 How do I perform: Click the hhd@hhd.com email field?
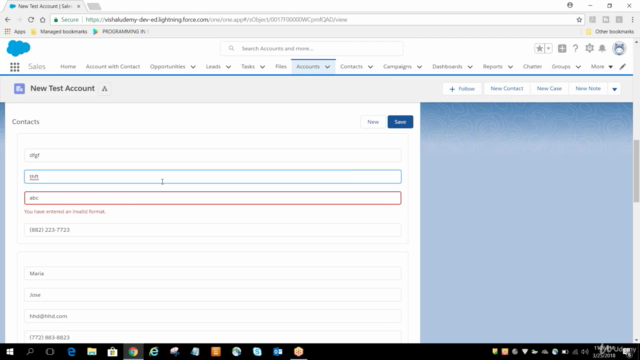coord(213,316)
